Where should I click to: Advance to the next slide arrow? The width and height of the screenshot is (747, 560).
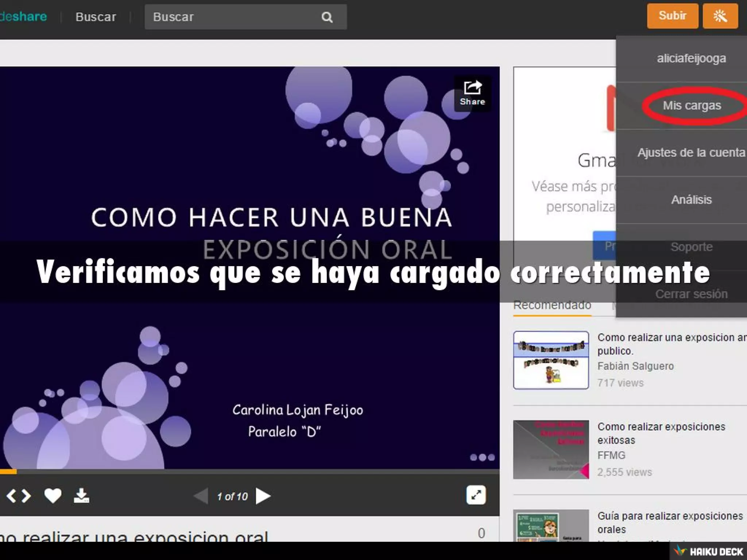(x=263, y=496)
